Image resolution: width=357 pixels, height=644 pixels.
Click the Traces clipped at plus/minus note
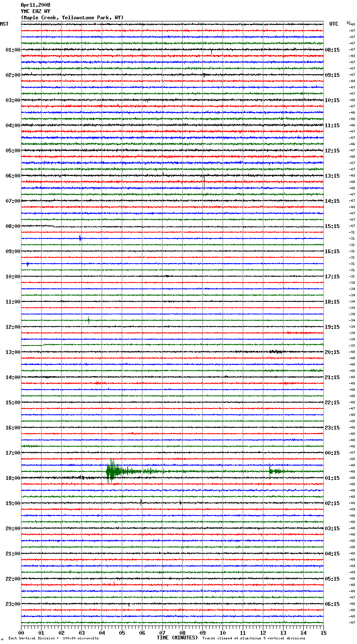254,638
